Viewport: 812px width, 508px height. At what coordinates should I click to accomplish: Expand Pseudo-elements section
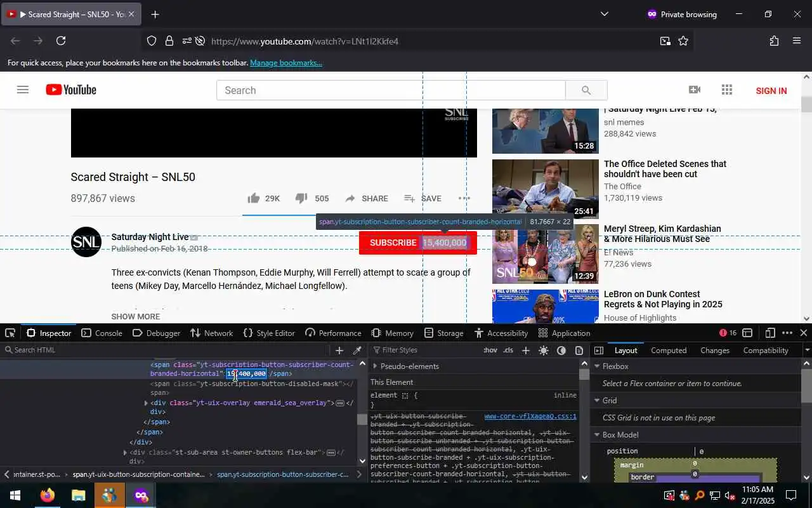point(375,366)
